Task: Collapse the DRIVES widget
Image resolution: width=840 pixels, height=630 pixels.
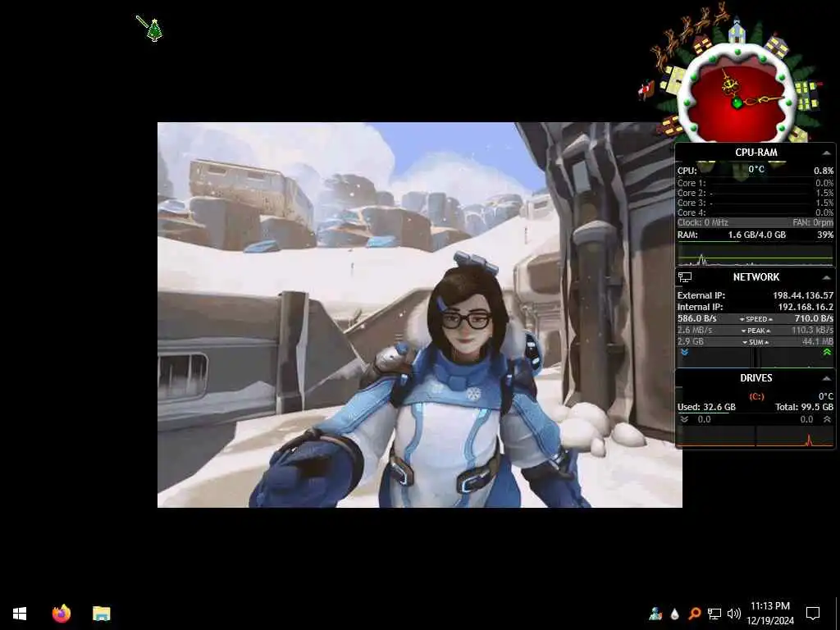Action: click(827, 378)
